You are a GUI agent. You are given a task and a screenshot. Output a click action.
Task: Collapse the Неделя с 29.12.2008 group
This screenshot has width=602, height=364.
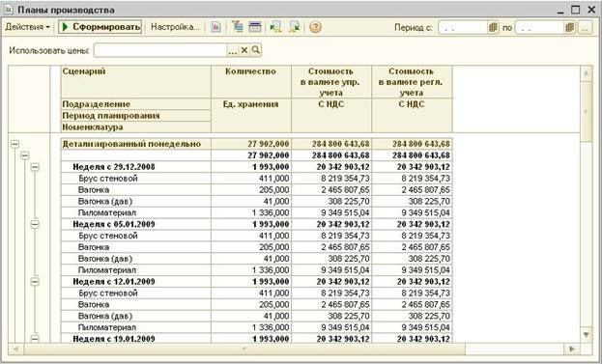35,167
